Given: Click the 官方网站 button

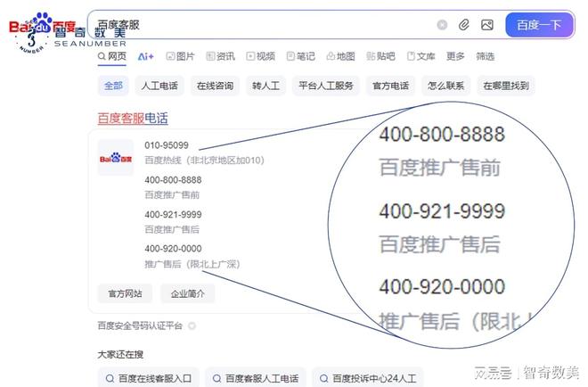Looking at the screenshot, I should coord(125,293).
